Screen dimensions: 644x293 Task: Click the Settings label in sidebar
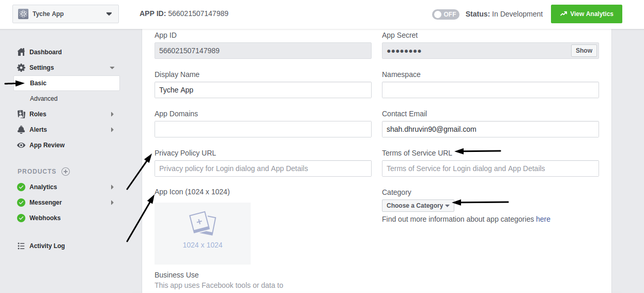click(x=42, y=68)
